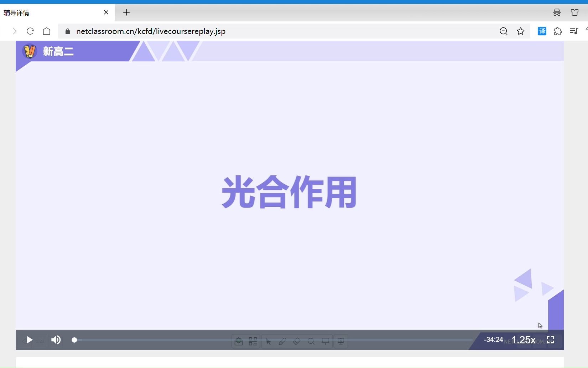
Task: Go to browser home page
Action: click(x=47, y=31)
